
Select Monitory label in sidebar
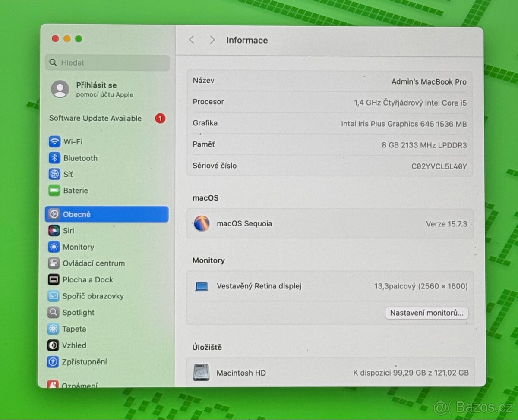(78, 247)
